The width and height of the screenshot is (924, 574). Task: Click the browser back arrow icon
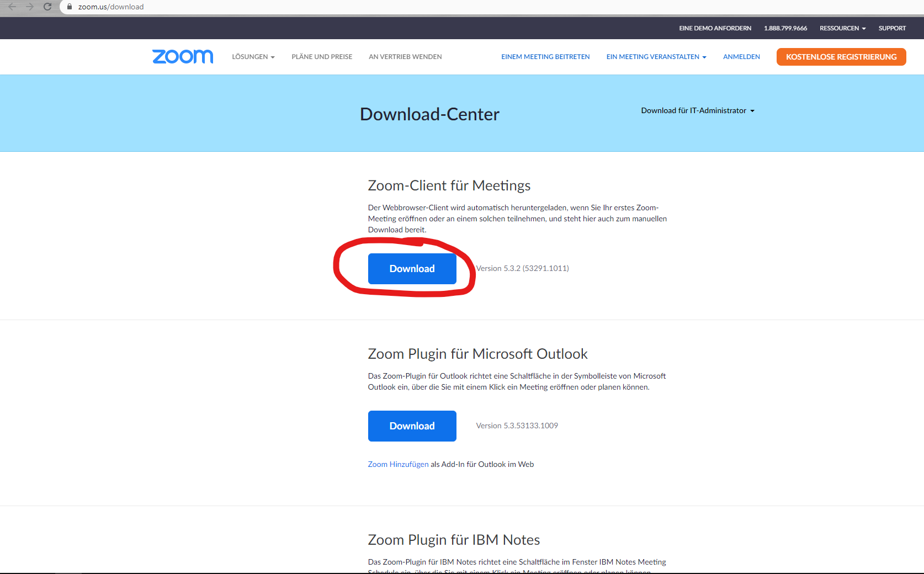click(12, 7)
